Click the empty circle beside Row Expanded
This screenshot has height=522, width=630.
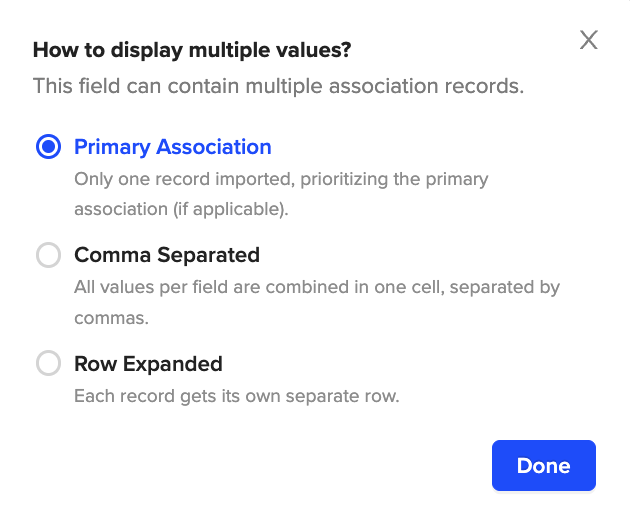pyautogui.click(x=48, y=363)
